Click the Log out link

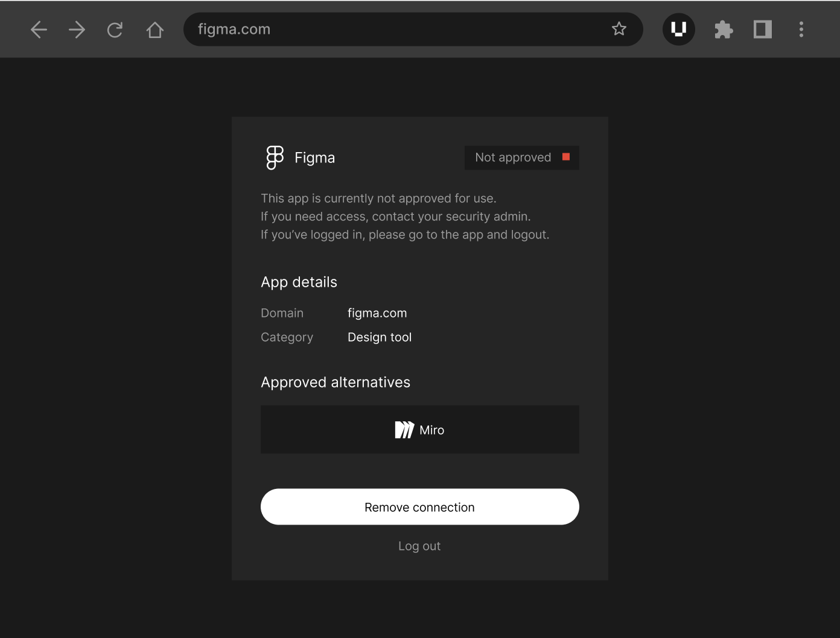419,546
